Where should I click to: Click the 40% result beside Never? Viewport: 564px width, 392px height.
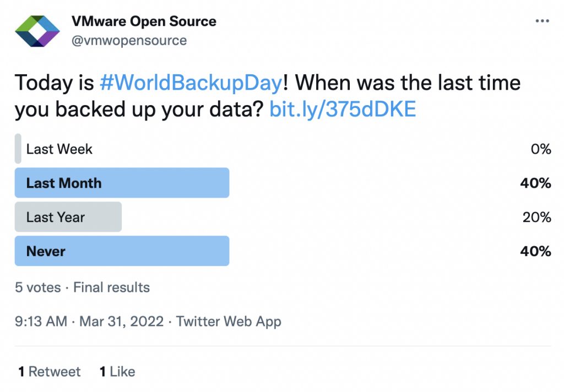pos(535,251)
